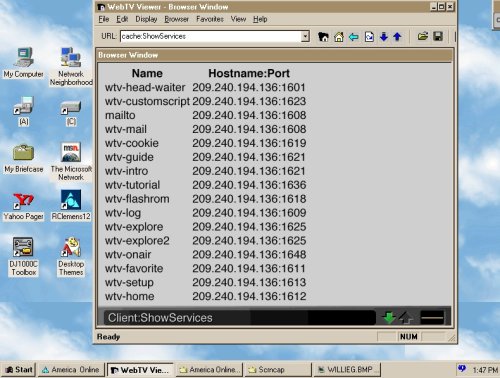Click the floppy disk save icon
This screenshot has height=378, width=500.
tap(438, 36)
